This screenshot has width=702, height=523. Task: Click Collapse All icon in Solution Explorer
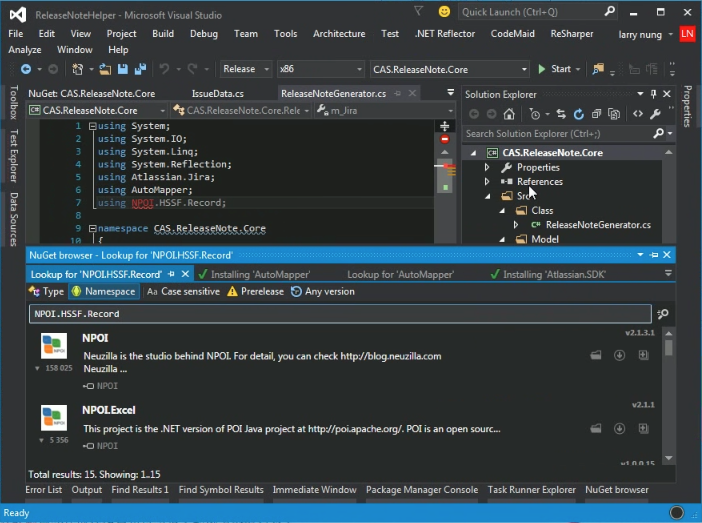coord(596,114)
